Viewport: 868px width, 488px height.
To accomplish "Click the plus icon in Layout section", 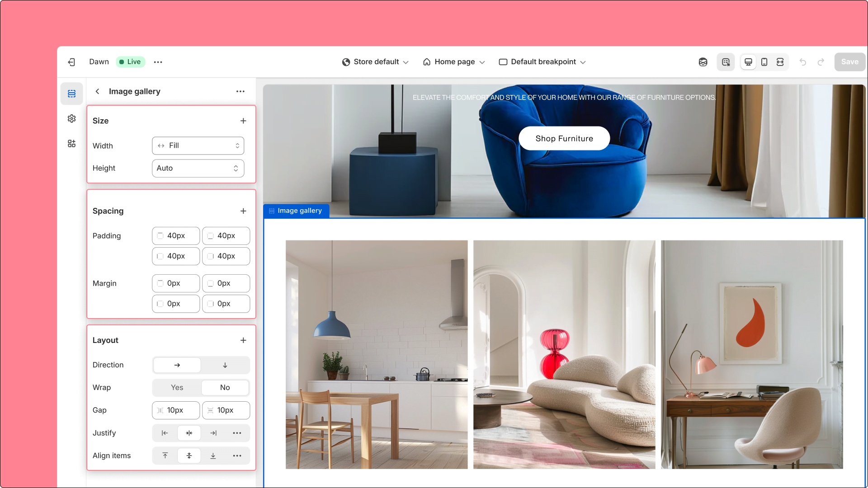I will coord(243,340).
